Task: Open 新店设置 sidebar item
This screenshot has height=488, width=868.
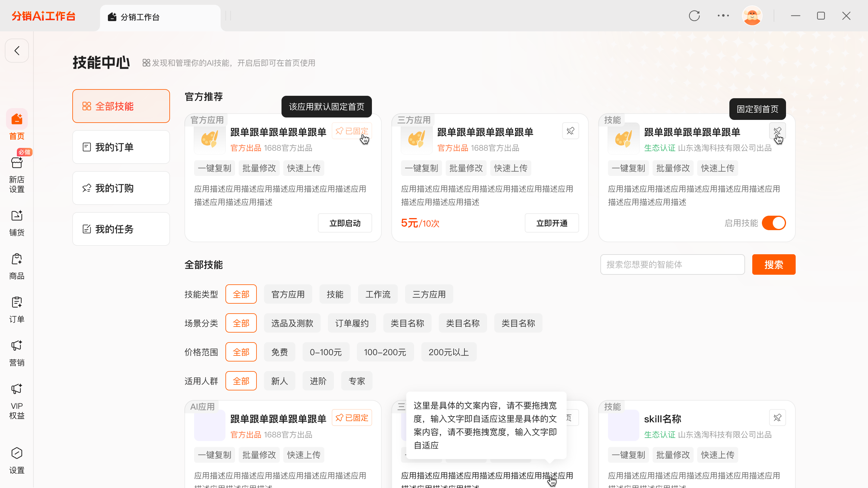Action: [17, 175]
